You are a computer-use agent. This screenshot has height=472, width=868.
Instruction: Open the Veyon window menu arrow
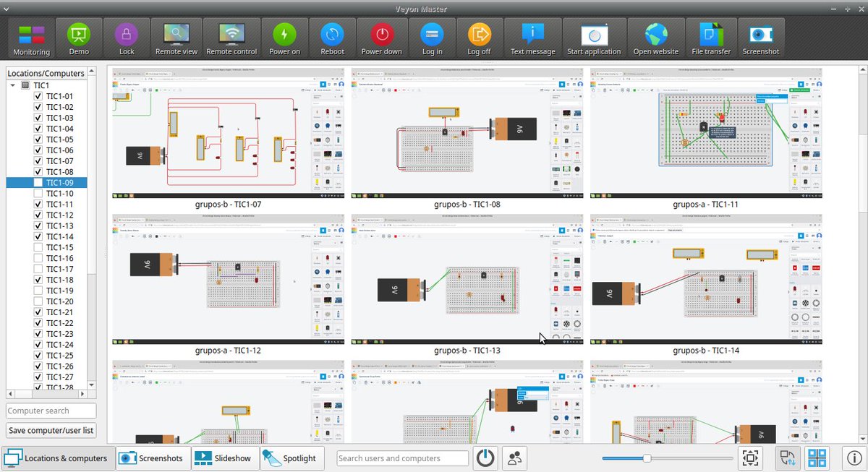pos(7,7)
